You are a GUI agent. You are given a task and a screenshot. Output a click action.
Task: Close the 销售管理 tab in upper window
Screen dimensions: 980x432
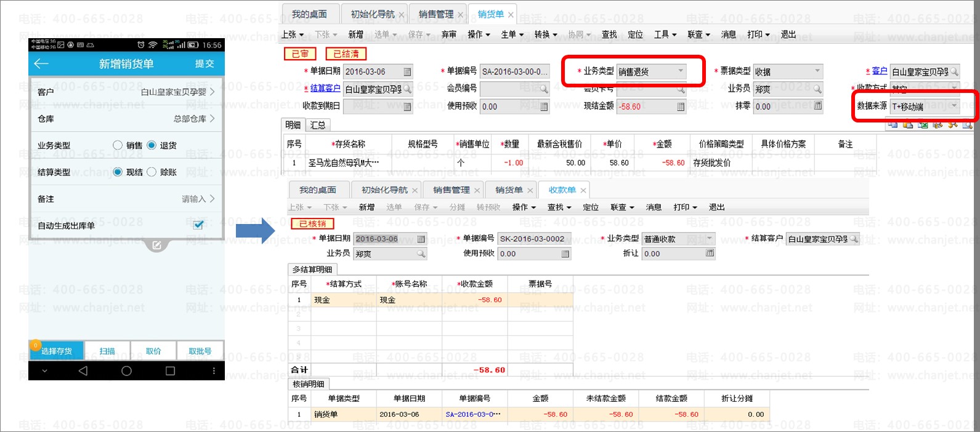click(x=460, y=15)
